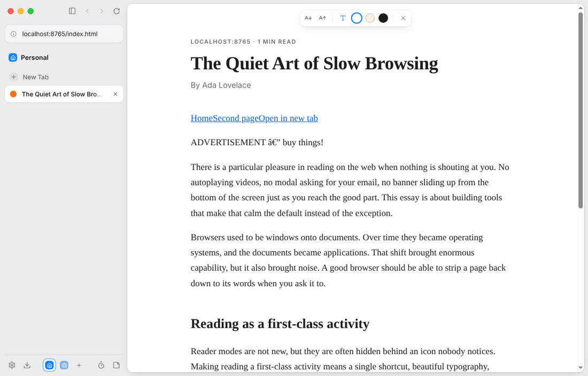
Task: Reload the page
Action: pyautogui.click(x=117, y=11)
